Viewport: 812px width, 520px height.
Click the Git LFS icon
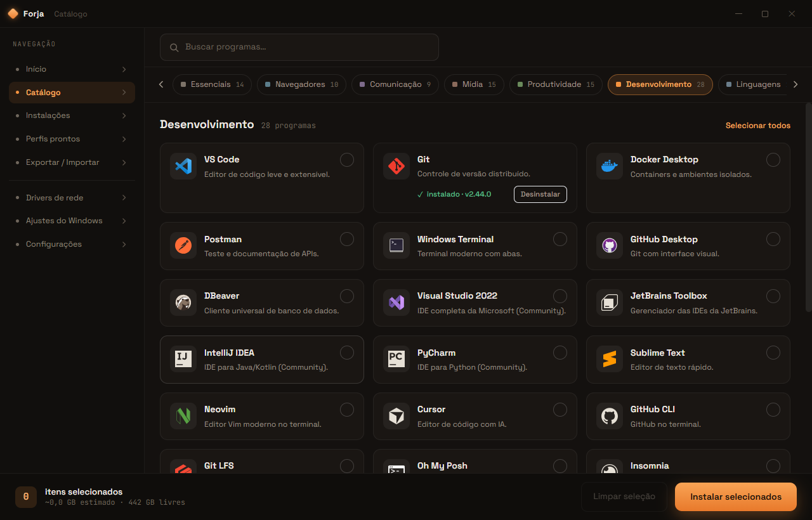(183, 466)
